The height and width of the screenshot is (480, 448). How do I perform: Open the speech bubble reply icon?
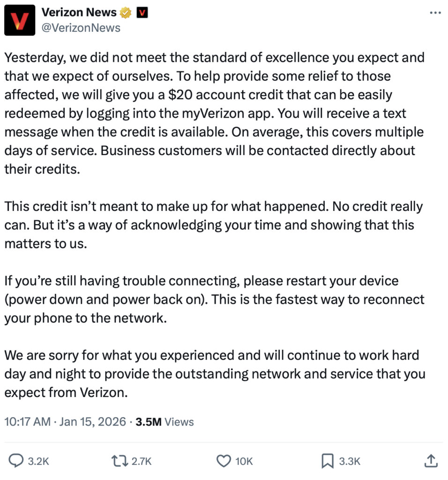coord(16,461)
